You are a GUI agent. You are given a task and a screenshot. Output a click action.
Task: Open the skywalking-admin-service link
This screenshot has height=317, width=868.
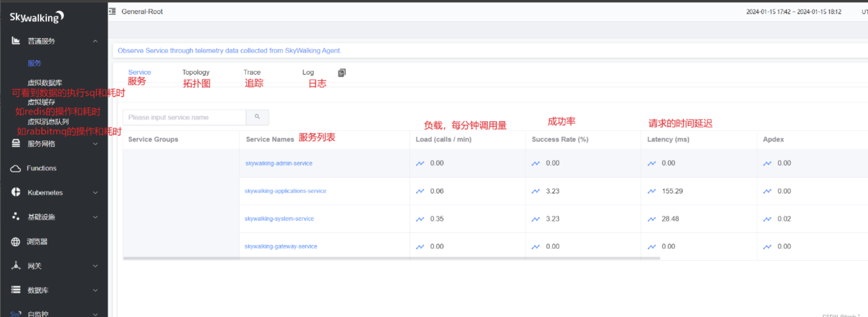tap(279, 163)
